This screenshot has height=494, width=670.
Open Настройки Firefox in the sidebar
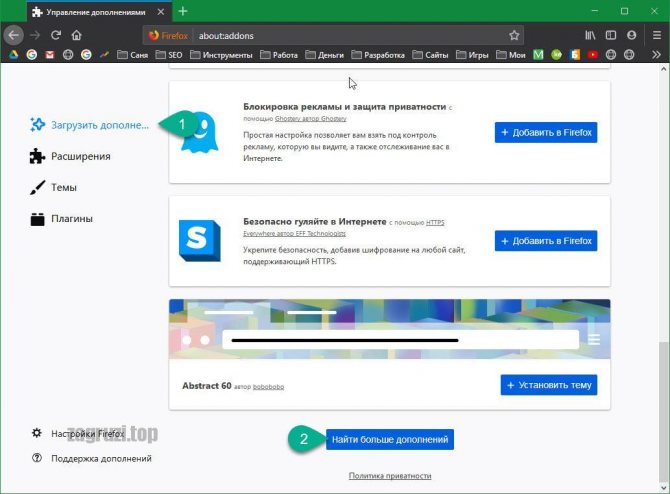pyautogui.click(x=79, y=433)
